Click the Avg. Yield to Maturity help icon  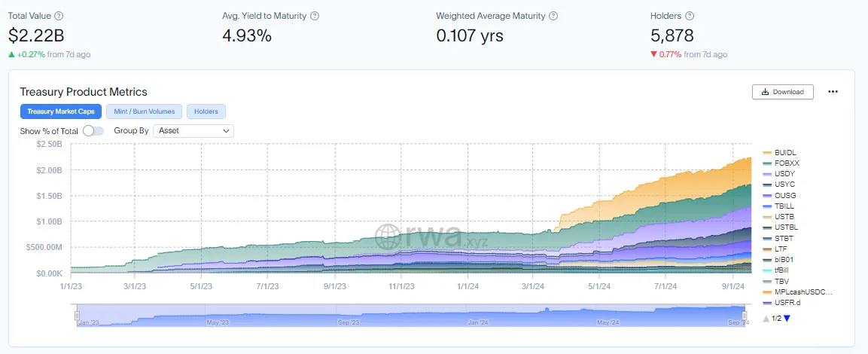coord(315,16)
